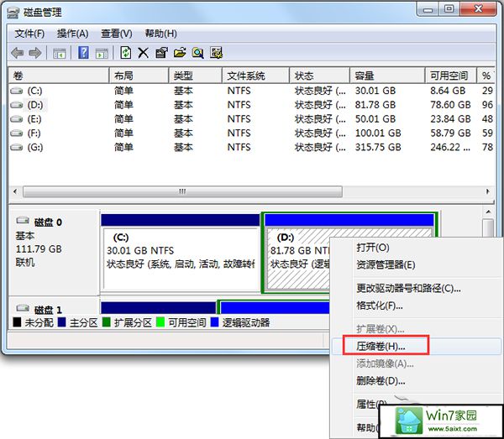Open the 查看(V) menu
Screen dimensions: 504x439
click(x=117, y=34)
